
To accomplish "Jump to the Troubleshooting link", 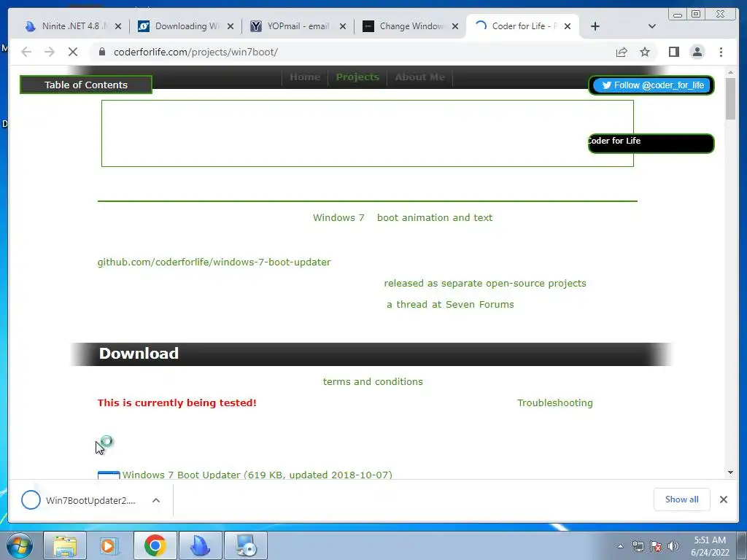I will [x=555, y=402].
